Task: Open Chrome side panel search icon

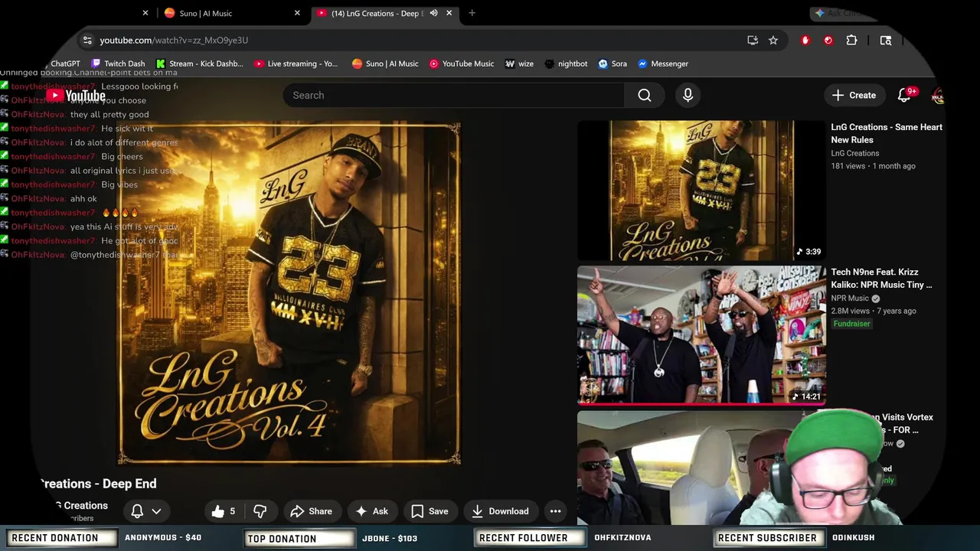Action: [x=886, y=40]
